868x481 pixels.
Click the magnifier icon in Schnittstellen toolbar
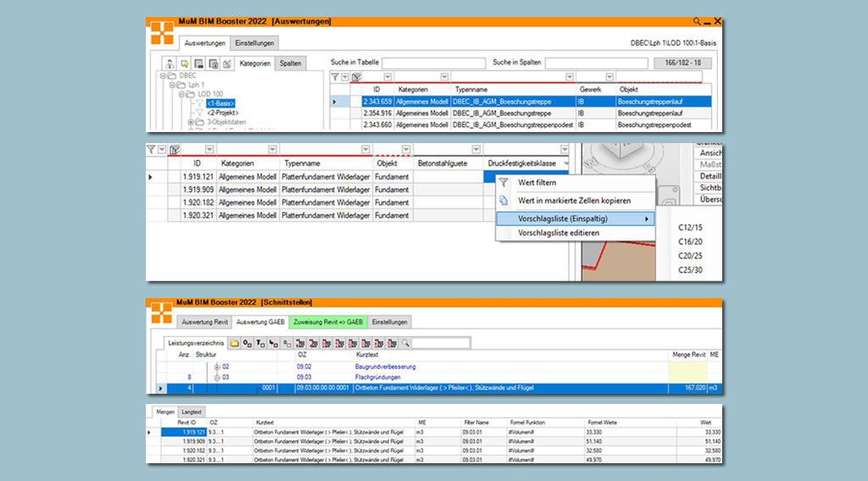[x=405, y=343]
